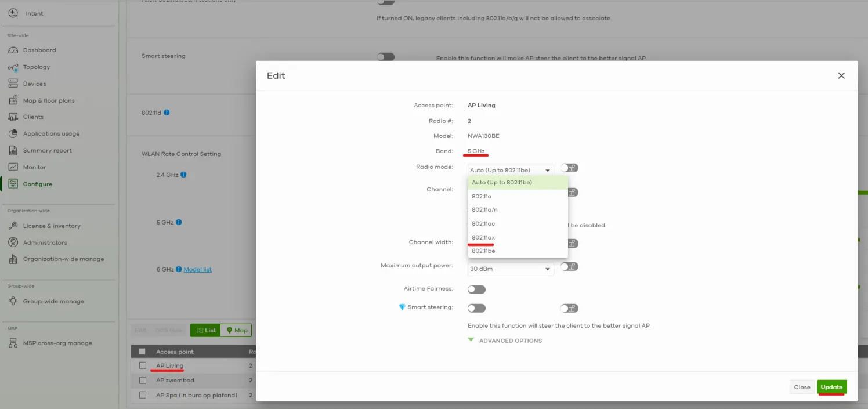Toggle the Smart steering lock switch
Screen dimensions: 868x409
click(569, 308)
